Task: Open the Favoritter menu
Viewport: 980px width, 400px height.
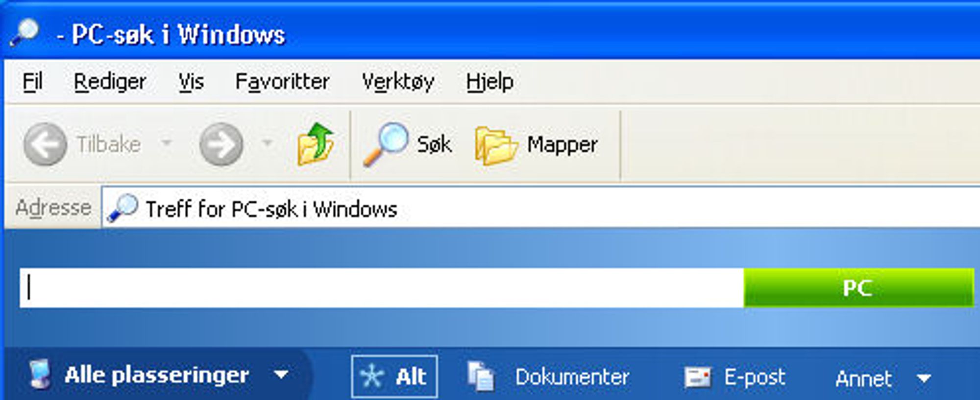Action: 282,81
